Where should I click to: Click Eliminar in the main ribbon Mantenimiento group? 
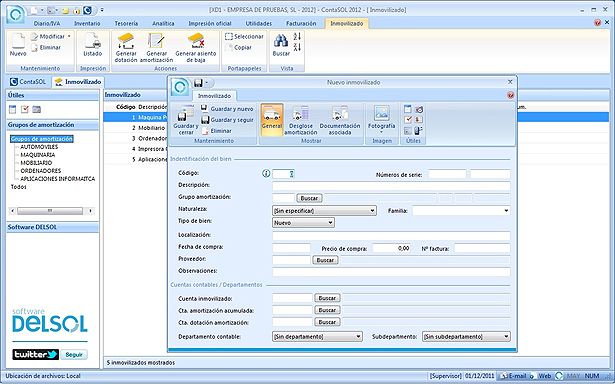[46, 47]
